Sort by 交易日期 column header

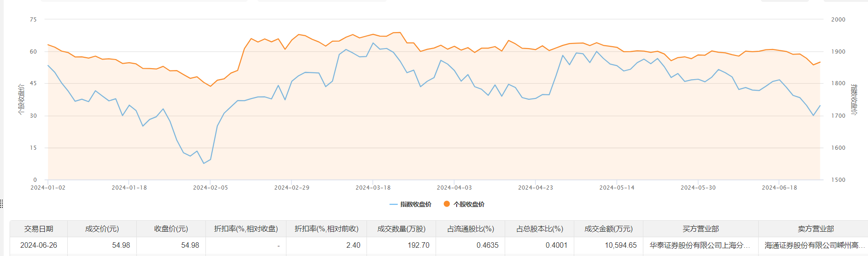click(x=39, y=229)
